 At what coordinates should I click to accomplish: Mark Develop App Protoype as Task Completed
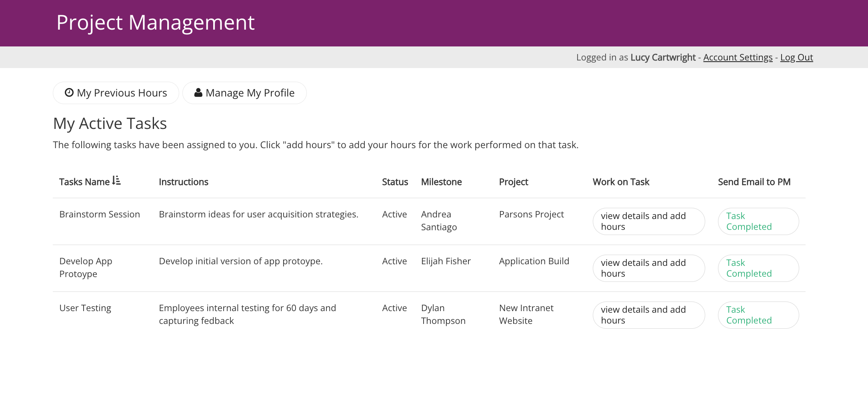click(x=758, y=268)
